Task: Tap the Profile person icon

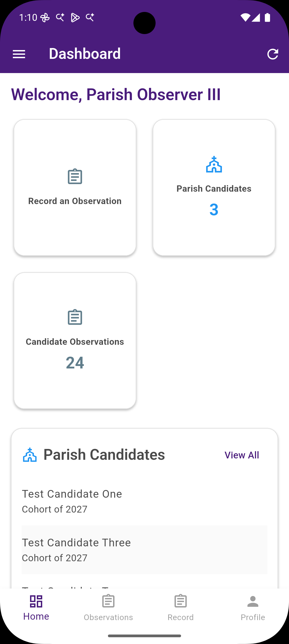Action: (x=253, y=601)
